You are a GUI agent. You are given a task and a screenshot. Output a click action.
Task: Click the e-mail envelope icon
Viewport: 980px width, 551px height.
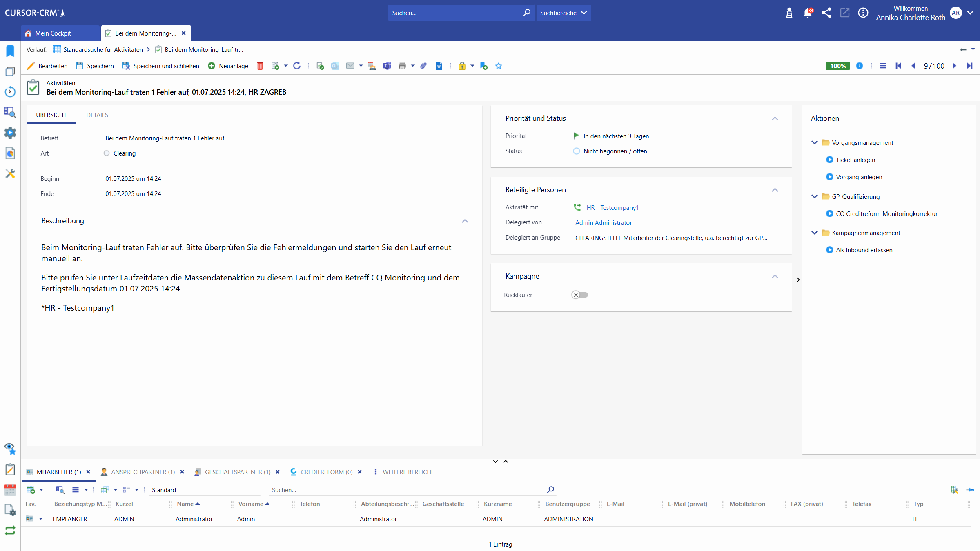(350, 66)
